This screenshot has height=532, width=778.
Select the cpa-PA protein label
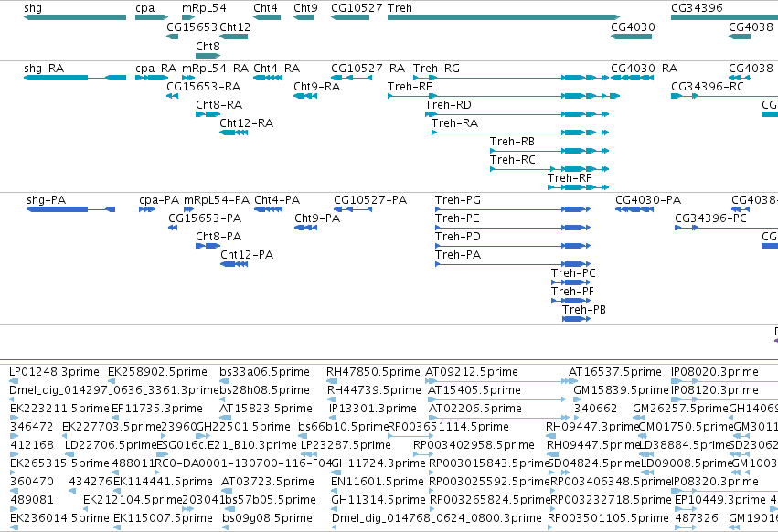pos(159,200)
